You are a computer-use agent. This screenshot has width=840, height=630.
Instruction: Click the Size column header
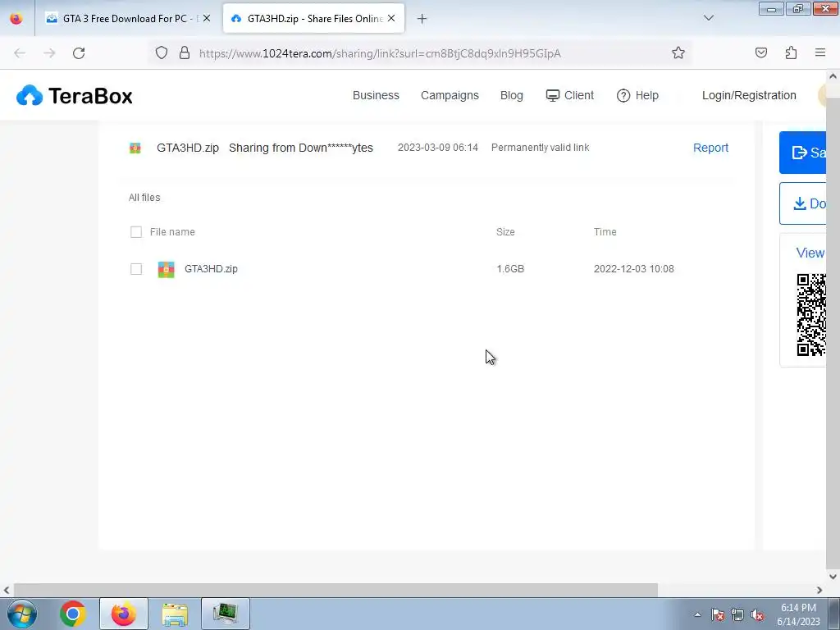click(505, 232)
